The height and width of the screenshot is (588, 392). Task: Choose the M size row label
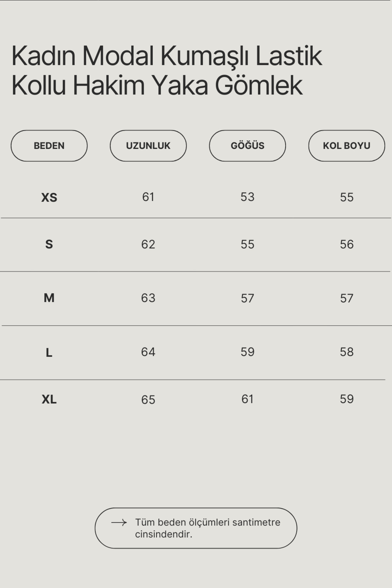pyautogui.click(x=49, y=298)
